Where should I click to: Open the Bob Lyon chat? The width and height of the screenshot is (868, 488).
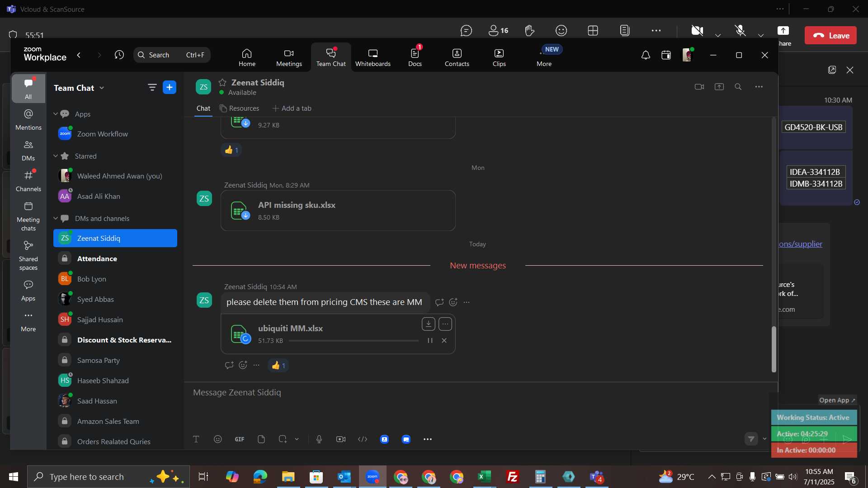click(115, 279)
